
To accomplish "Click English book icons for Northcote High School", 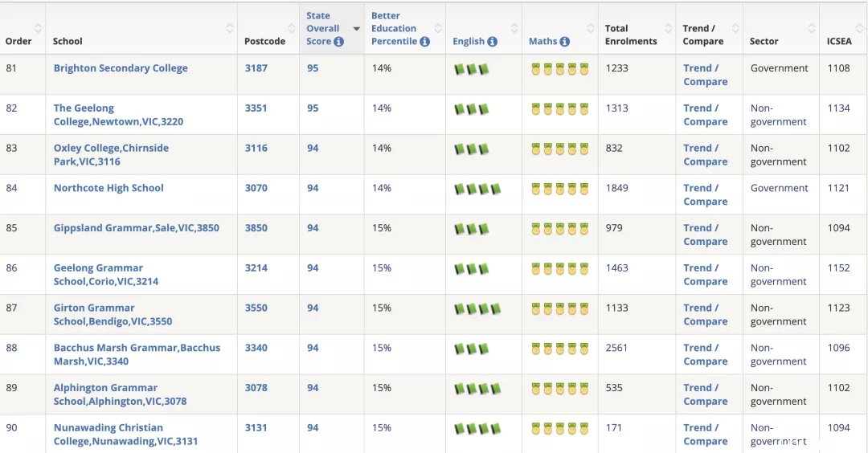I will 477,190.
